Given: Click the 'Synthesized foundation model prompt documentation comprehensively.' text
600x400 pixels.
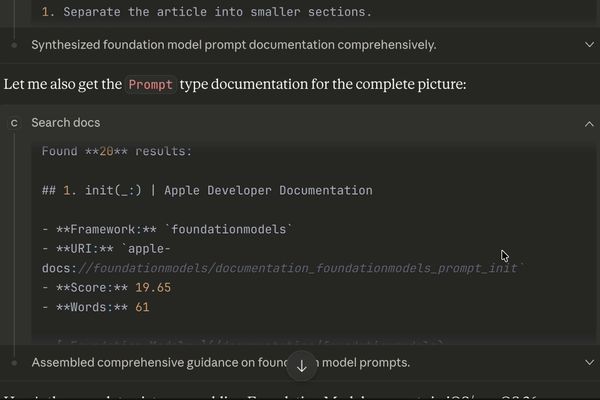Looking at the screenshot, I should point(234,45).
